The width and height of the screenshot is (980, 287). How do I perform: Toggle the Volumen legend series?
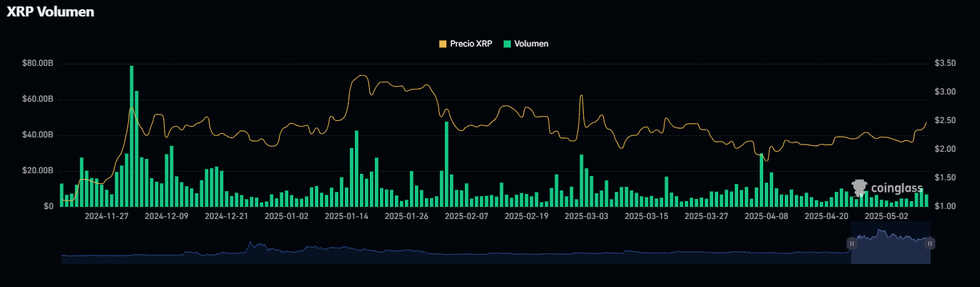tap(526, 44)
